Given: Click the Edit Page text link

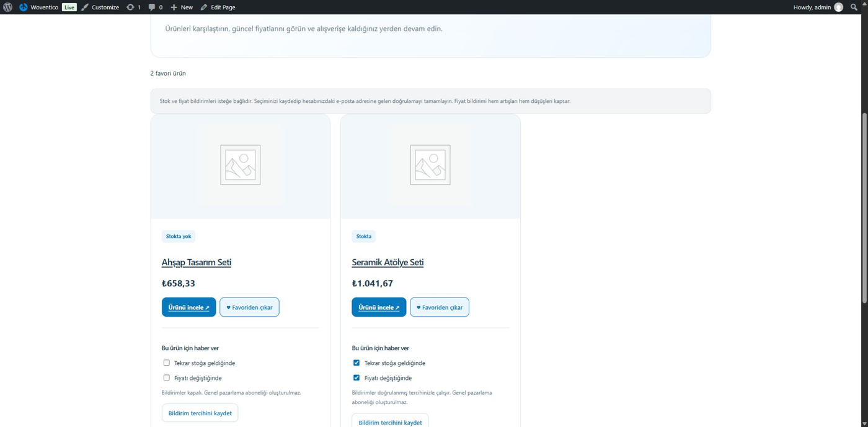Looking at the screenshot, I should (223, 7).
